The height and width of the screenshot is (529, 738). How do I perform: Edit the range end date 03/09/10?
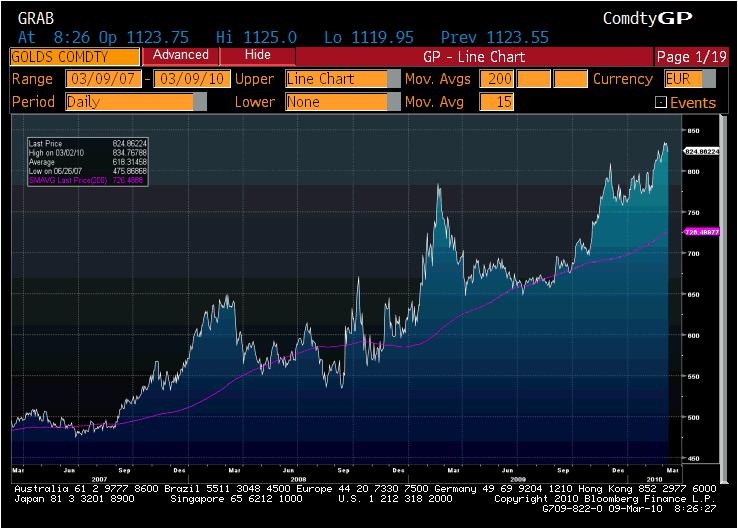click(x=192, y=79)
